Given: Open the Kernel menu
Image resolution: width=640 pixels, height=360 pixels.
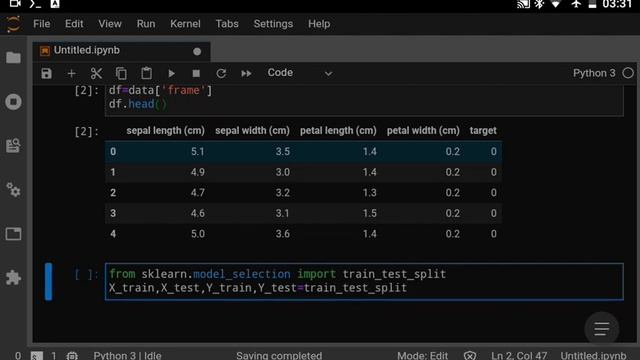Looking at the screenshot, I should click(x=185, y=24).
